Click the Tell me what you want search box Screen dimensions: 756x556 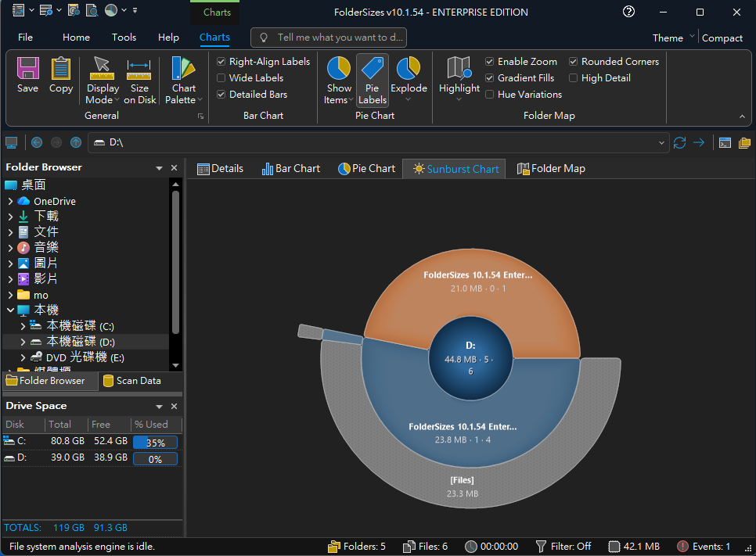point(329,38)
